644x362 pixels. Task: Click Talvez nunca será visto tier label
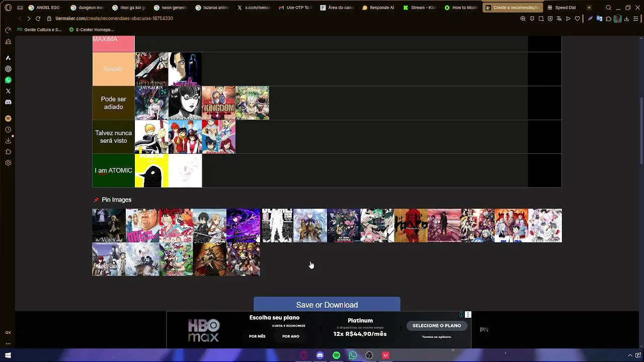[x=113, y=137]
